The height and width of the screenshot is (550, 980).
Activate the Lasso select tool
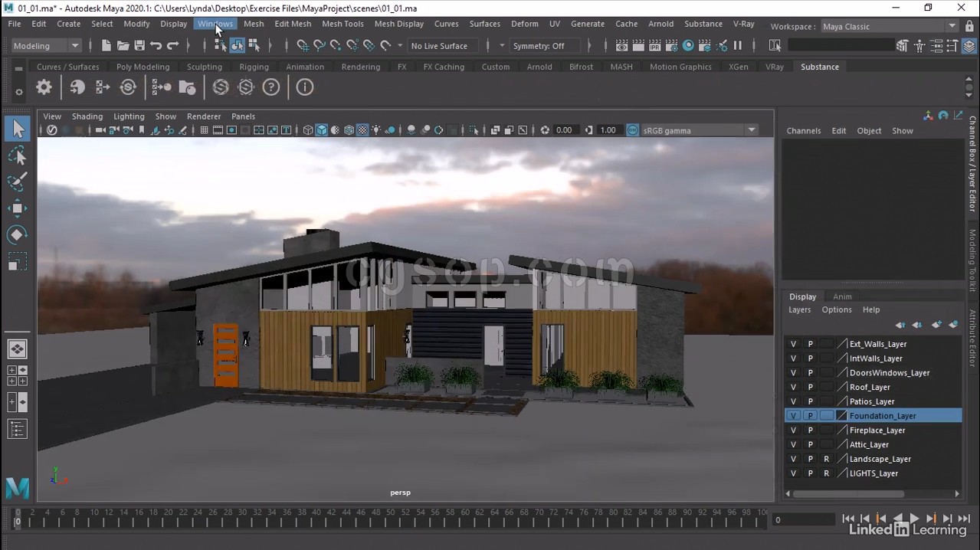pyautogui.click(x=17, y=156)
